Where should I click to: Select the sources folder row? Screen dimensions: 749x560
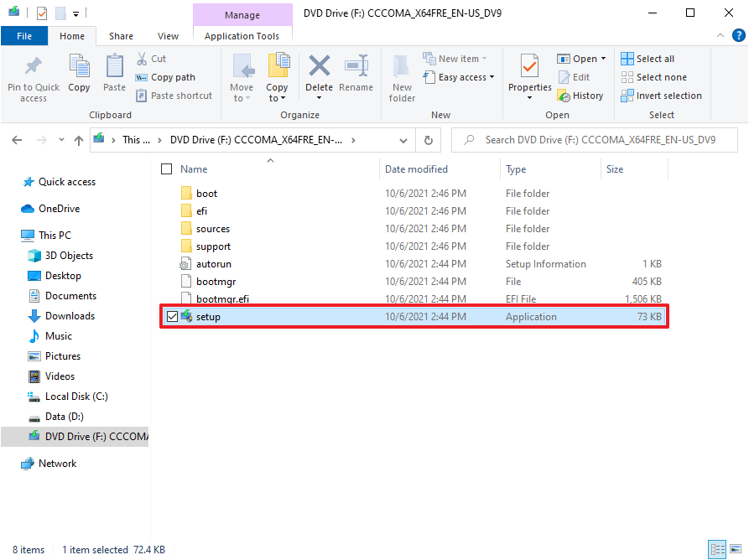click(x=414, y=229)
